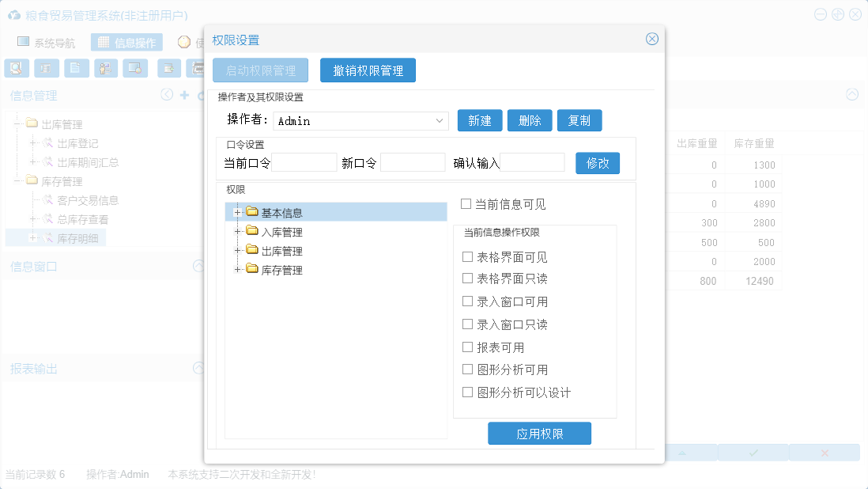Click the folder icon beside 出库管理

pos(252,250)
